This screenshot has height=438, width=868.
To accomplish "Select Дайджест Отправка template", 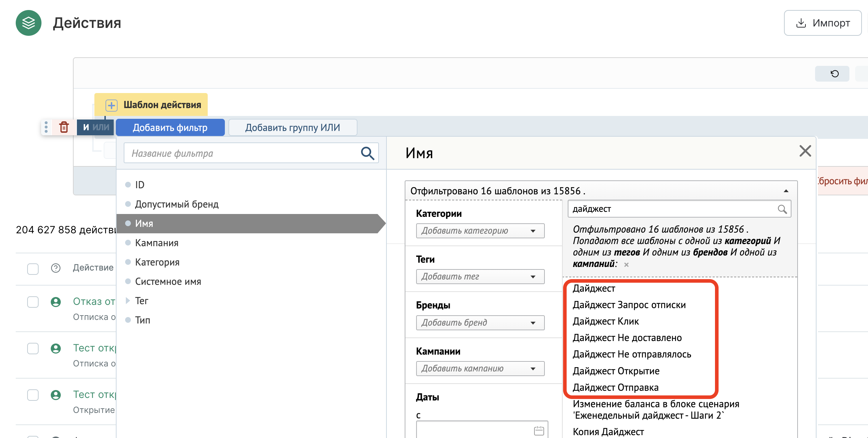I will [615, 388].
